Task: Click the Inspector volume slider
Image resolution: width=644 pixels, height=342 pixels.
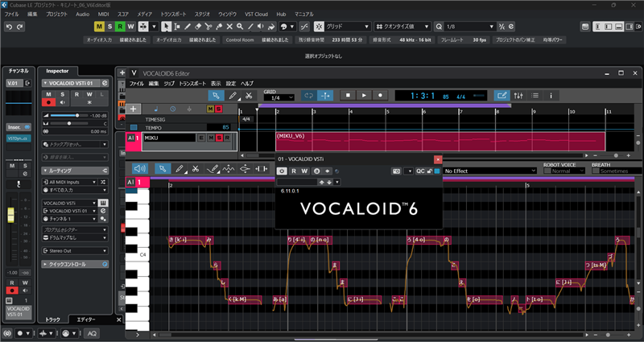Action: click(69, 115)
